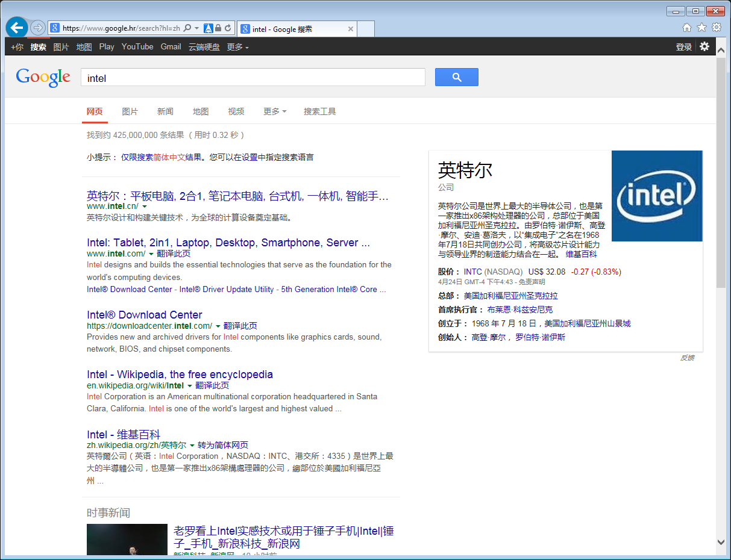Image resolution: width=731 pixels, height=560 pixels.
Task: Click the security lock icon in the address bar
Action: pos(218,28)
